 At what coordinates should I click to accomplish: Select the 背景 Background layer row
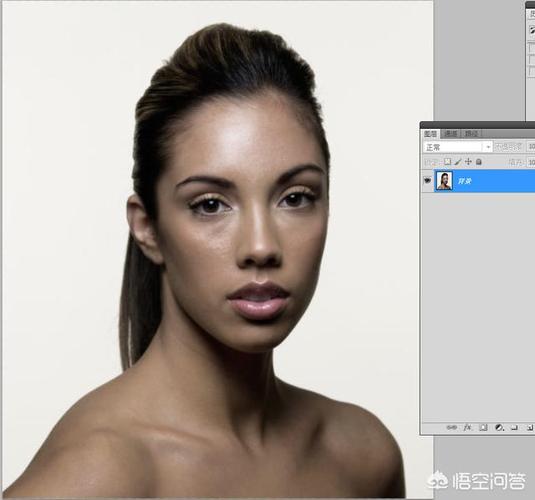pos(478,181)
